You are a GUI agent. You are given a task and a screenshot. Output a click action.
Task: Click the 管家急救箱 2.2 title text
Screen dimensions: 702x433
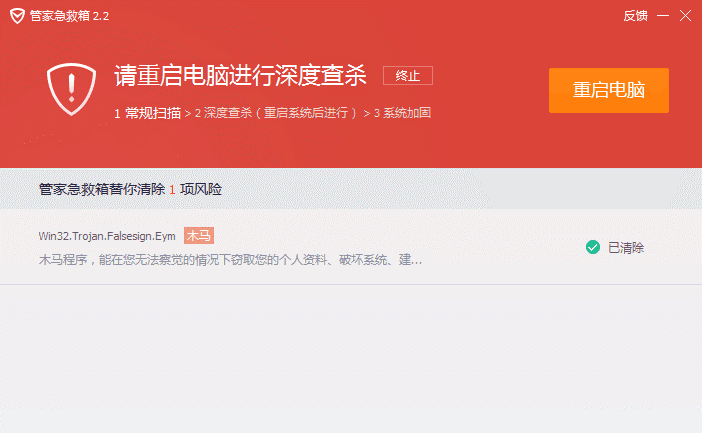click(69, 16)
